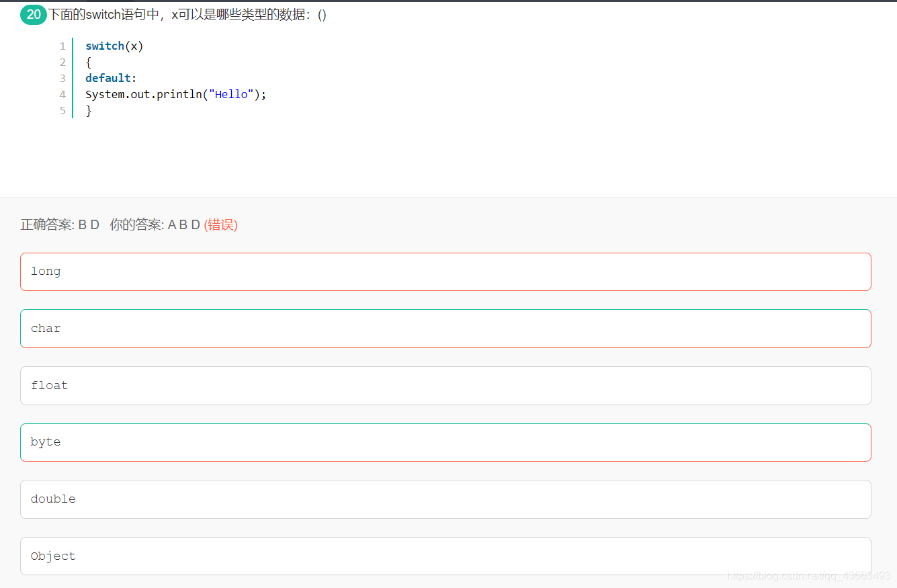Click the 你的答案: A B D text
The image size is (897, 588).
[155, 224]
